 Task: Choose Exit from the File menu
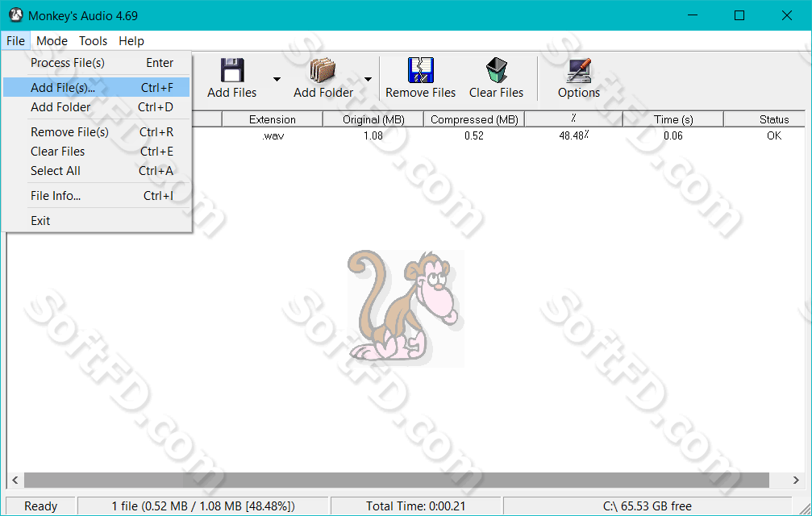[97, 220]
